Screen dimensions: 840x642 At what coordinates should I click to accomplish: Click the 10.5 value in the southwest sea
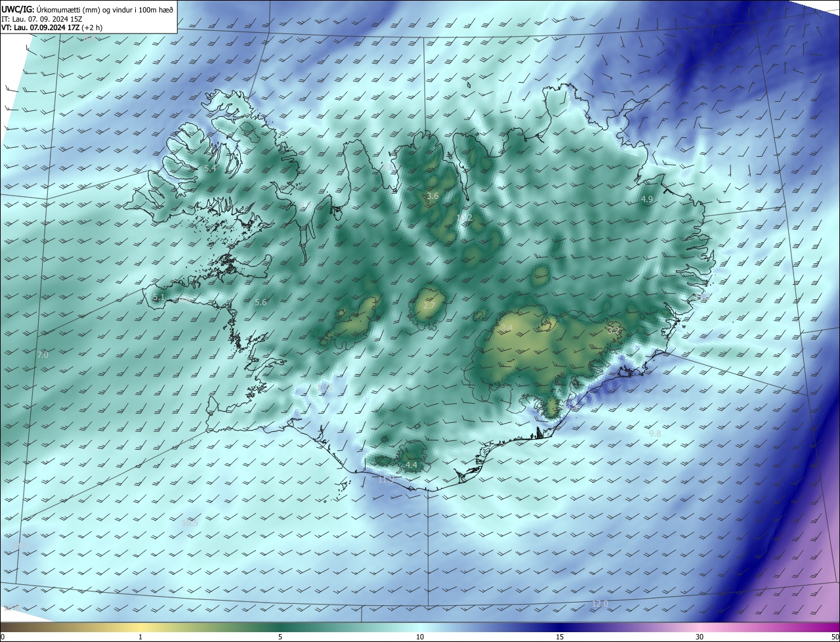tap(190, 523)
